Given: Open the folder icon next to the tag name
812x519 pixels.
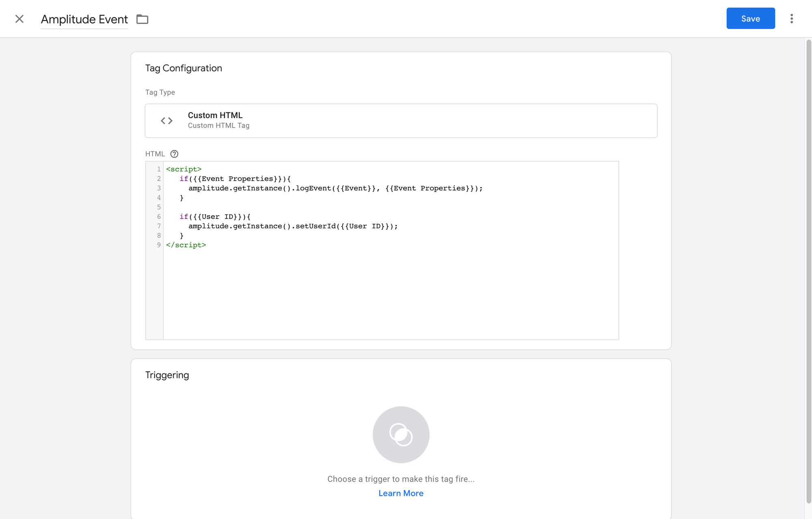Looking at the screenshot, I should 142,19.
